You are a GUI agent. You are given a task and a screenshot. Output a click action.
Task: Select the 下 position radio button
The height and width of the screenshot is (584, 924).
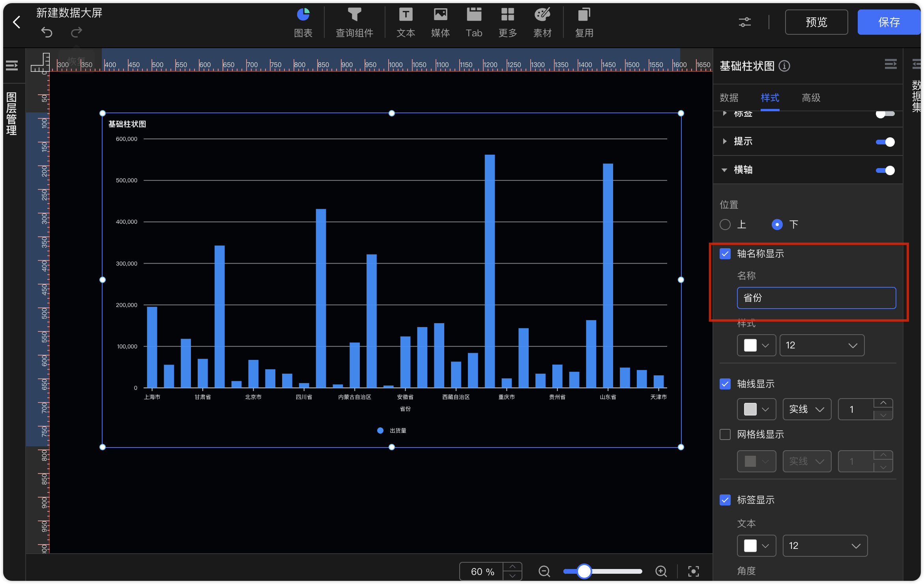pos(777,225)
